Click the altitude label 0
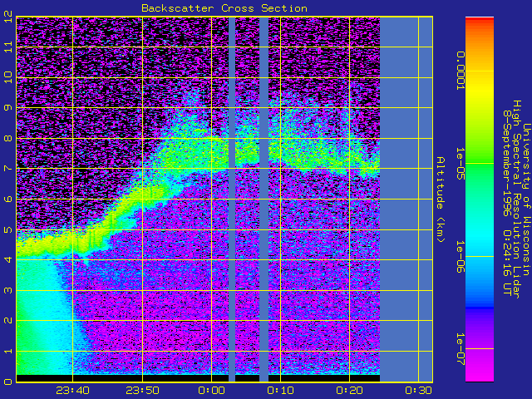Image resolution: width=532 pixels, height=399 pixels. point(9,382)
